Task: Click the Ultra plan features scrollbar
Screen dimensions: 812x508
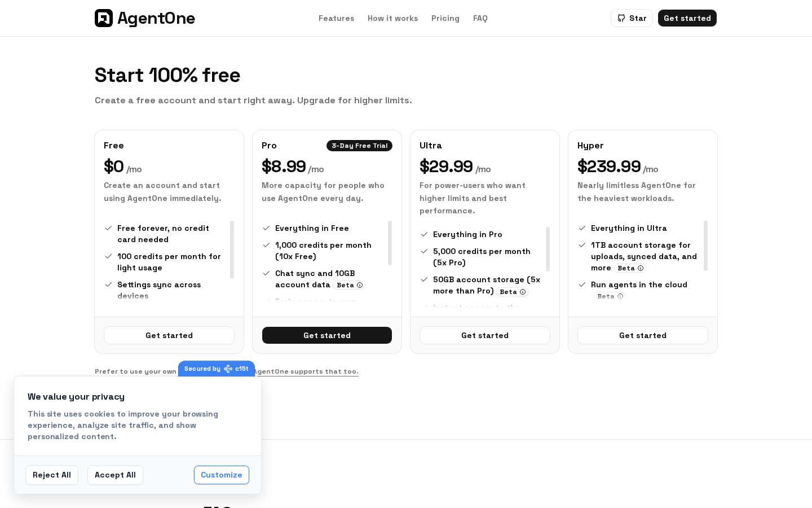Action: click(548, 249)
